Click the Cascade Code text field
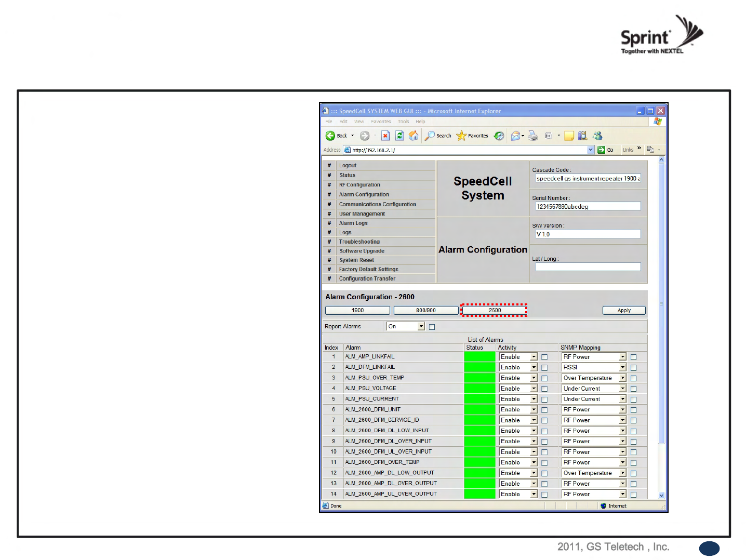The width and height of the screenshot is (746, 560). (588, 179)
